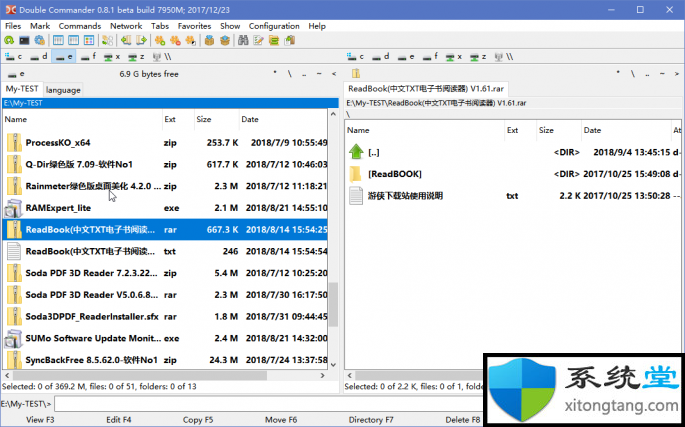685x427 pixels.
Task: Select network drive z in right panel drive bar
Action: (478, 56)
